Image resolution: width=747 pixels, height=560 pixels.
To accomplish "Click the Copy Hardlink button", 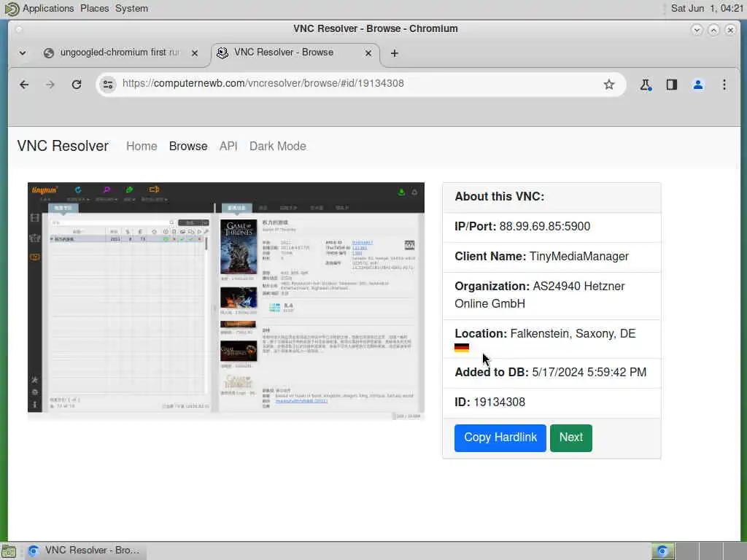I will coord(500,437).
